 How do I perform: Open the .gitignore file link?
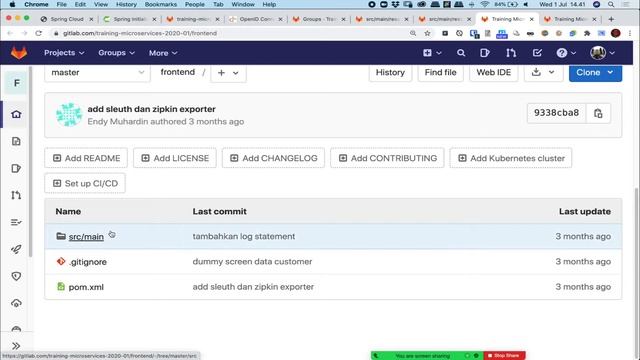[88, 262]
